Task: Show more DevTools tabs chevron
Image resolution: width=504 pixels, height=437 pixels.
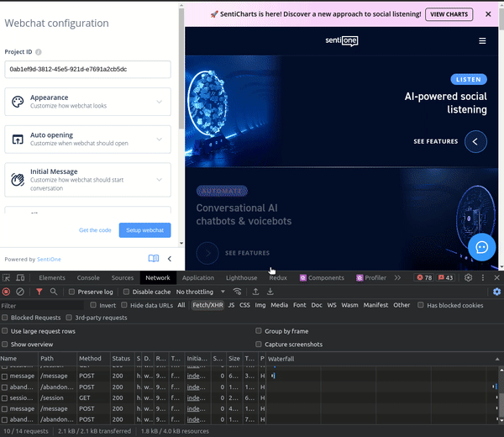Action: [397, 277]
